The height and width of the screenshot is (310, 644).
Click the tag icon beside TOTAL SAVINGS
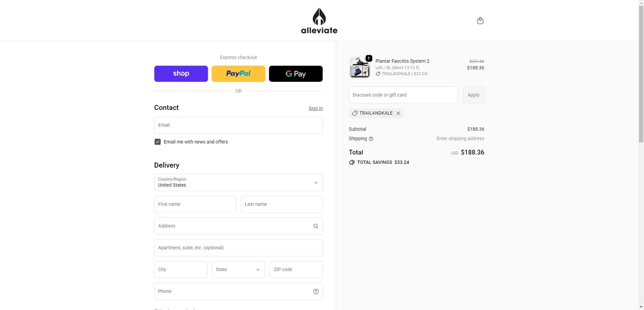[x=352, y=163]
